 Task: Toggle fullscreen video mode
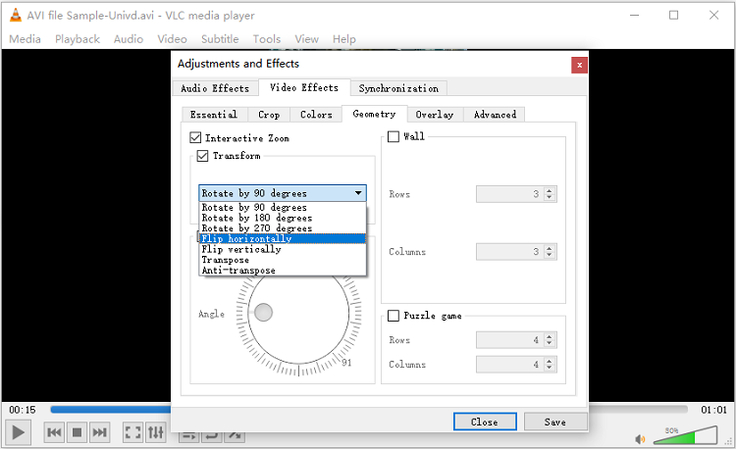click(x=133, y=432)
